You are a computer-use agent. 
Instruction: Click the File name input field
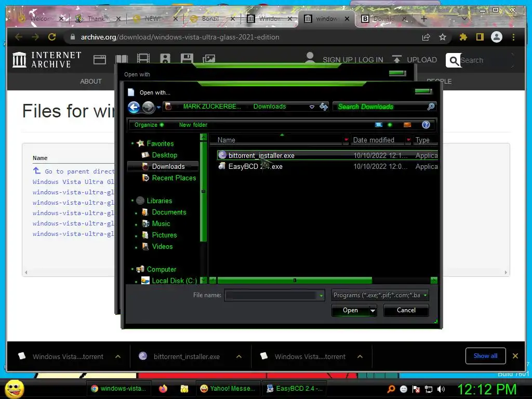pos(271,296)
